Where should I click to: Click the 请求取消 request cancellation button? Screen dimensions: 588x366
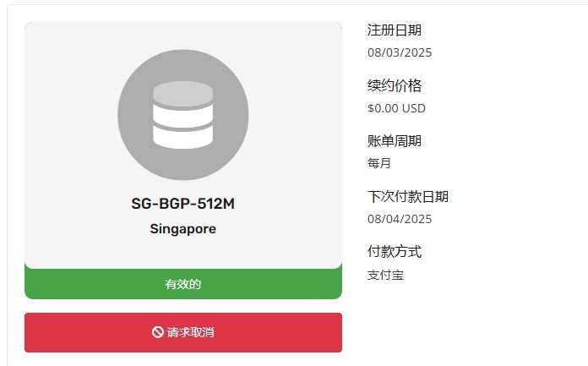(183, 332)
